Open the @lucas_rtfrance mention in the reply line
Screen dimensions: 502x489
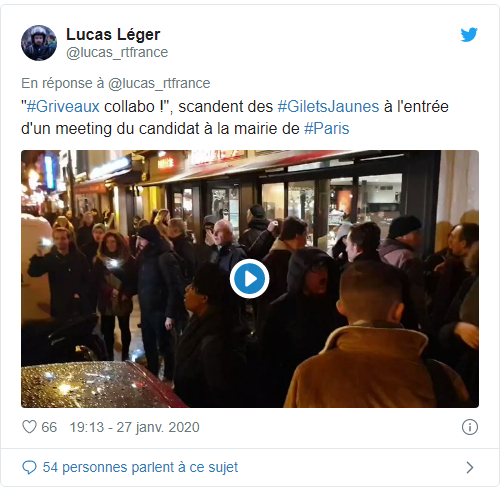pyautogui.click(x=159, y=83)
